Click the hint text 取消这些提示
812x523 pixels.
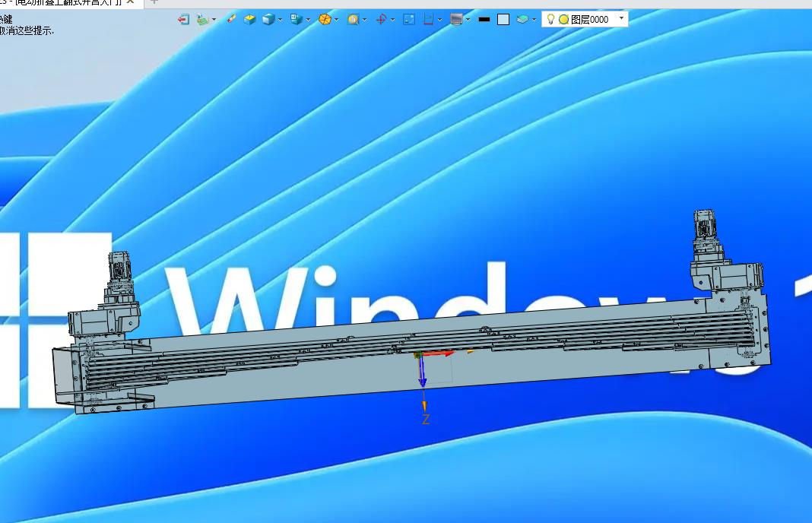(x=27, y=30)
